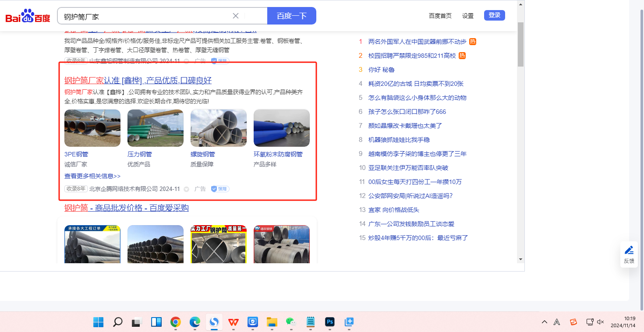Expand dropdown arrow beside 北京企腾网络技术有限公司 2024-11
The width and height of the screenshot is (644, 332).
186,189
